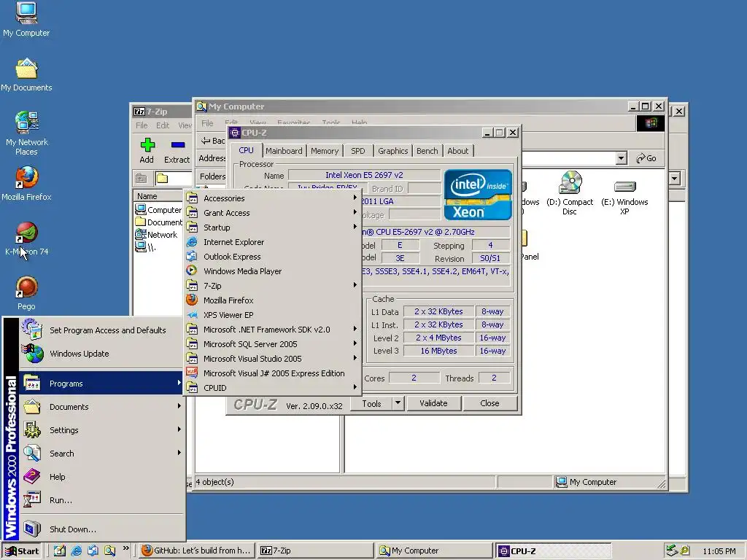Click the Go button in My Computer
747x560 pixels.
(x=646, y=158)
